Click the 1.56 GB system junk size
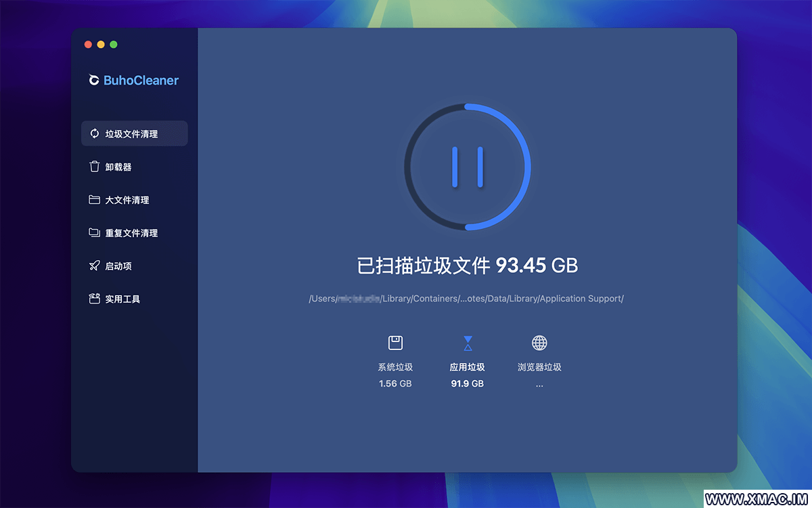 tap(395, 384)
